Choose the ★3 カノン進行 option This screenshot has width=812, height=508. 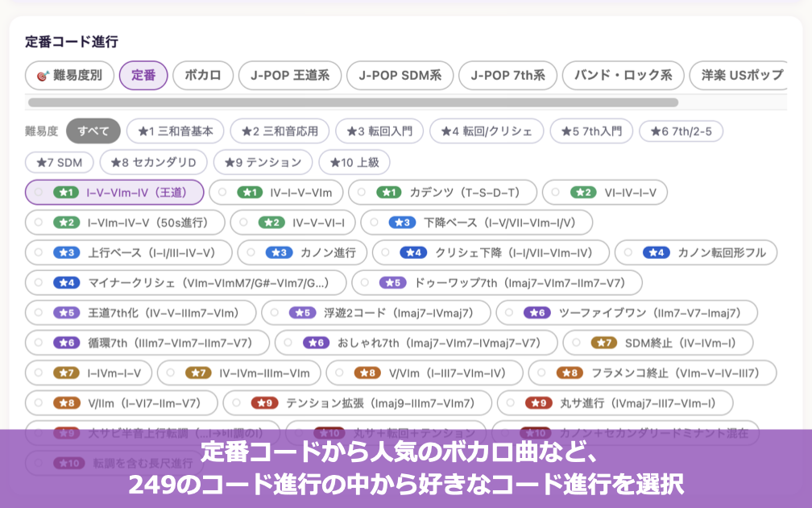click(302, 252)
